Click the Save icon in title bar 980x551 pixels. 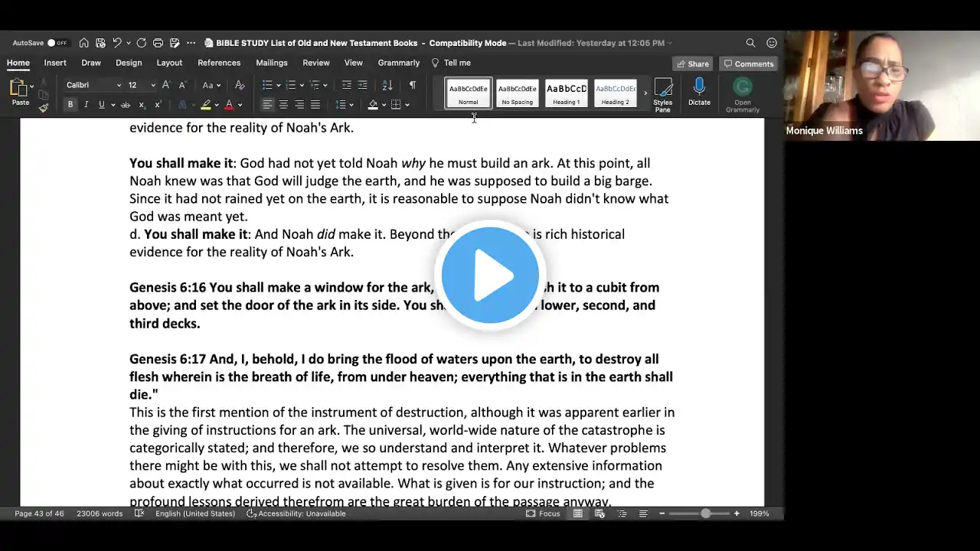(x=100, y=43)
